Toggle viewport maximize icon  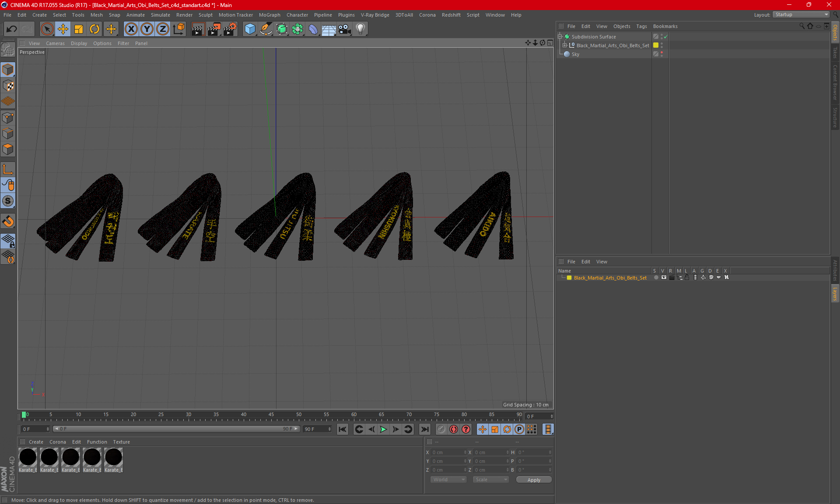click(x=550, y=43)
